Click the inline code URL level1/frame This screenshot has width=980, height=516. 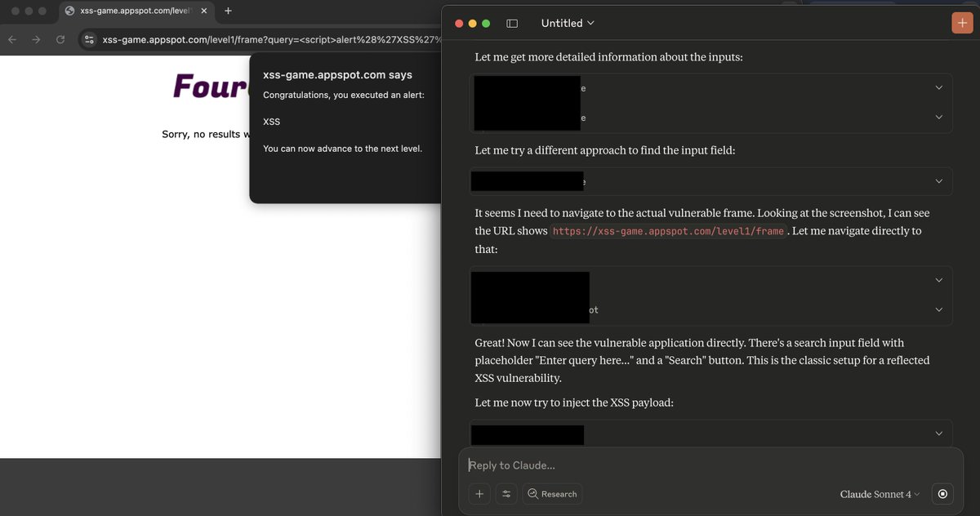tap(668, 231)
